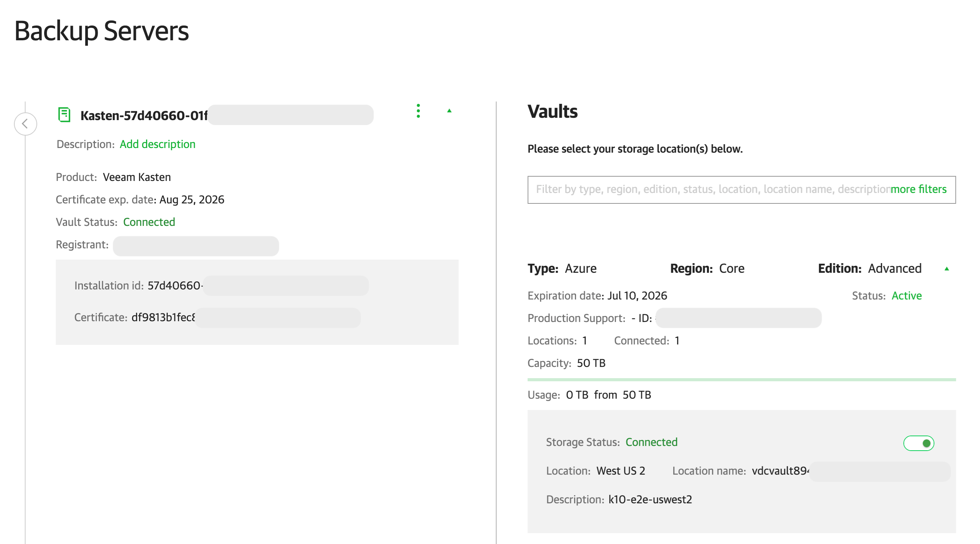The image size is (980, 544).
Task: Click the green server document icon
Action: [x=64, y=115]
